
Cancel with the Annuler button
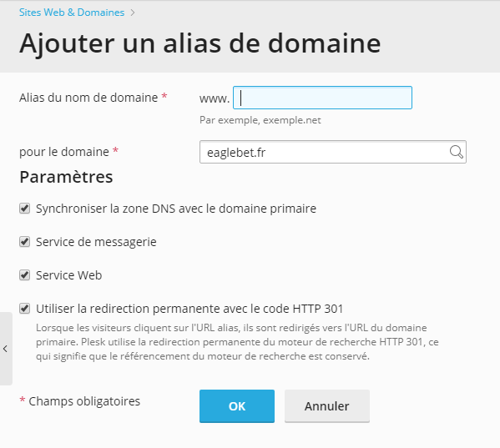click(x=327, y=406)
